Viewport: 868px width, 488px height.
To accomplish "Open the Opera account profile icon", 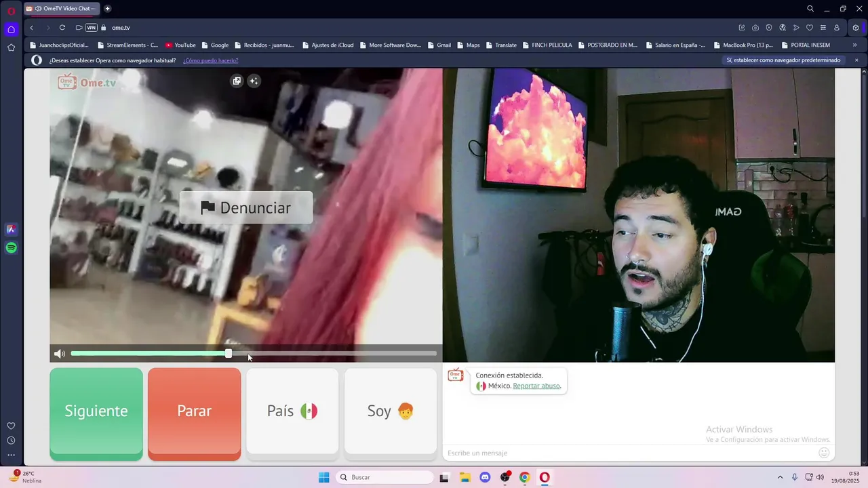I will (x=837, y=28).
